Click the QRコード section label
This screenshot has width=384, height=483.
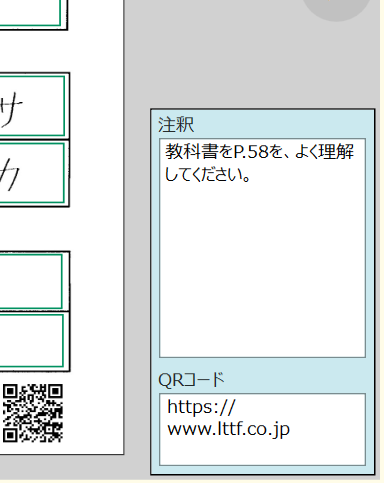click(x=191, y=379)
